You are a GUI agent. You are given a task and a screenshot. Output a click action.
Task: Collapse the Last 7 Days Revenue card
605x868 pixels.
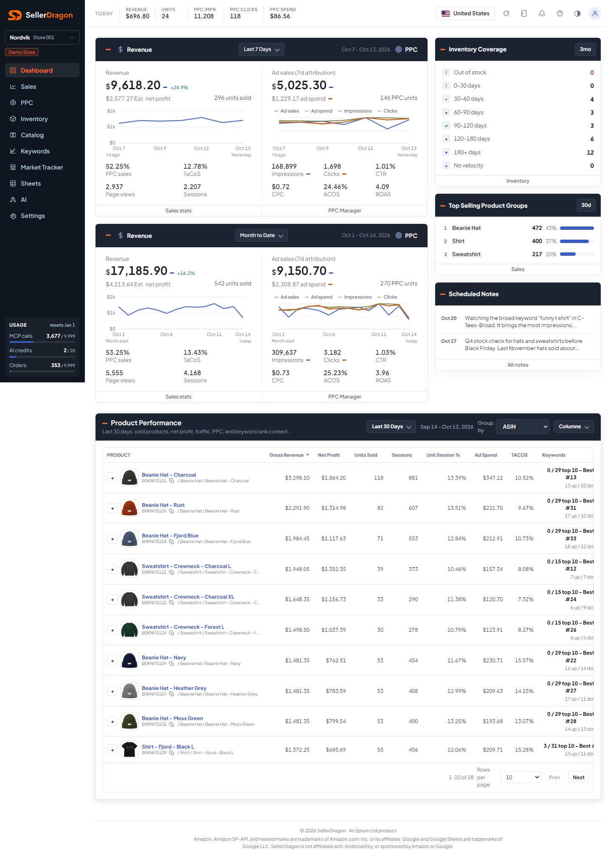coord(108,49)
